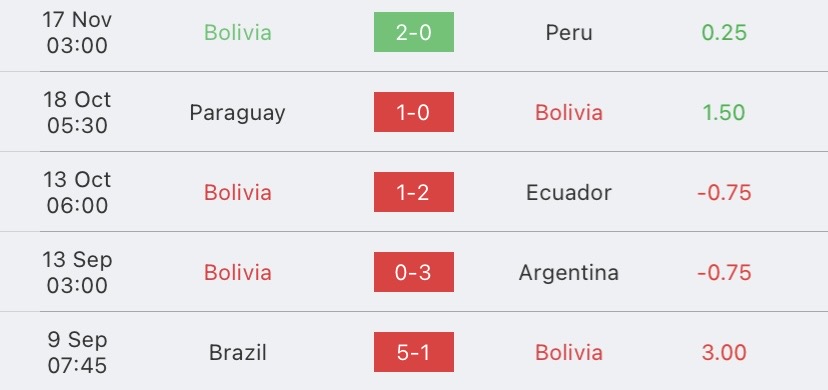Screen dimensions: 828x390
Task: Select the red 1-0 Paraguay score box
Action: point(413,112)
